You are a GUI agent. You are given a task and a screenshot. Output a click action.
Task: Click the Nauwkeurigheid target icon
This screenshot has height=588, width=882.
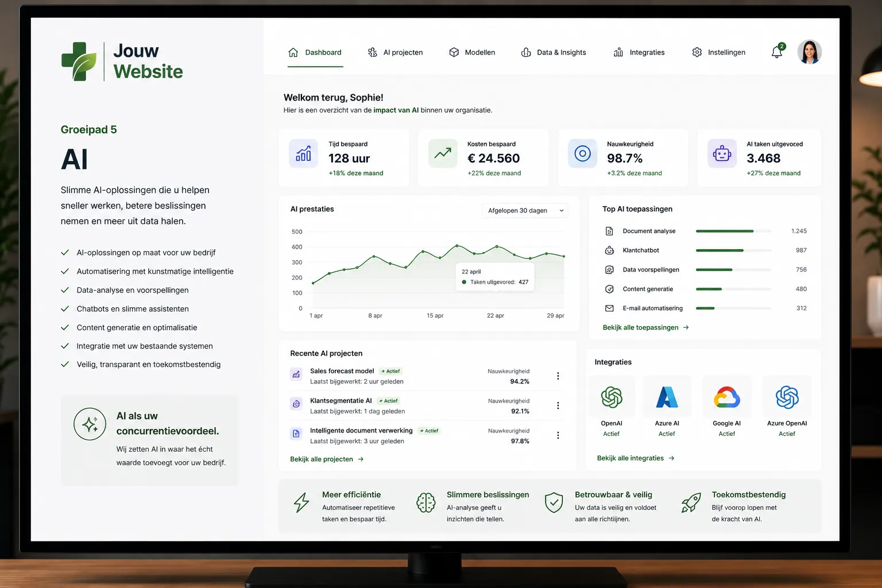tap(582, 154)
